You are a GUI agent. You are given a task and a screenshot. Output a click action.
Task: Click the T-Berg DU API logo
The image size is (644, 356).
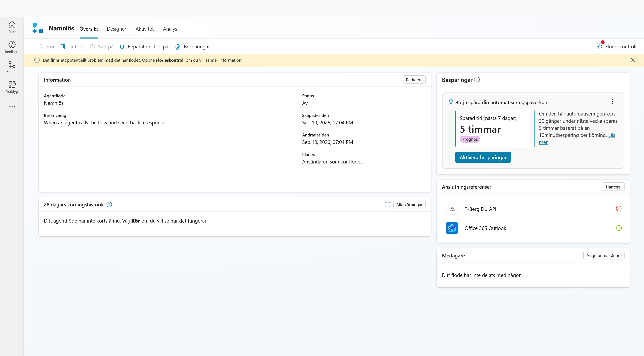[452, 209]
